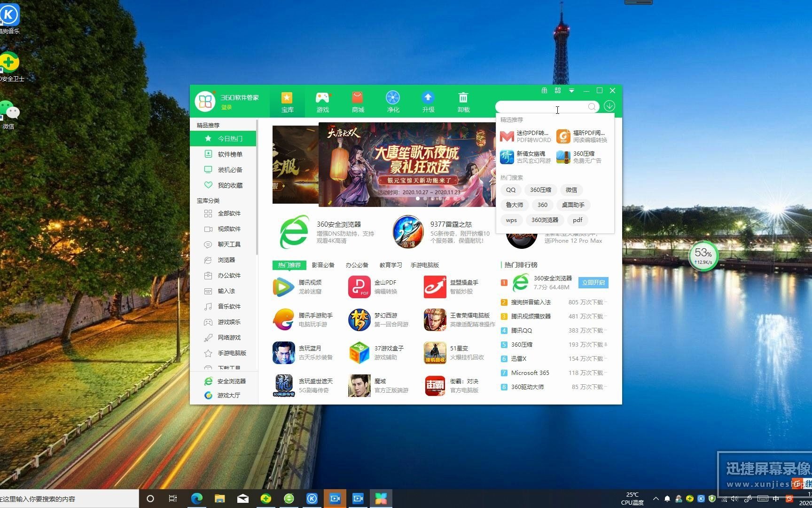Screen dimensions: 812x508
Task: Select 音乐软件 category
Action: [223, 307]
